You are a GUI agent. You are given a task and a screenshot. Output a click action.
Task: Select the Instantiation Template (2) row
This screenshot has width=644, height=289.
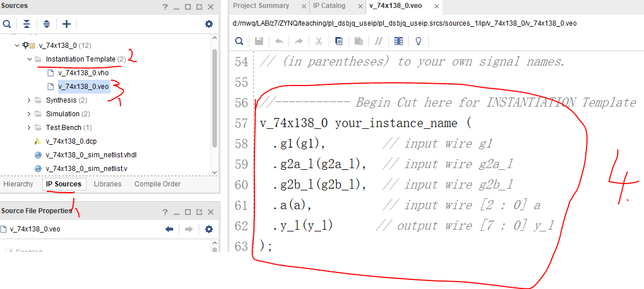coord(86,59)
